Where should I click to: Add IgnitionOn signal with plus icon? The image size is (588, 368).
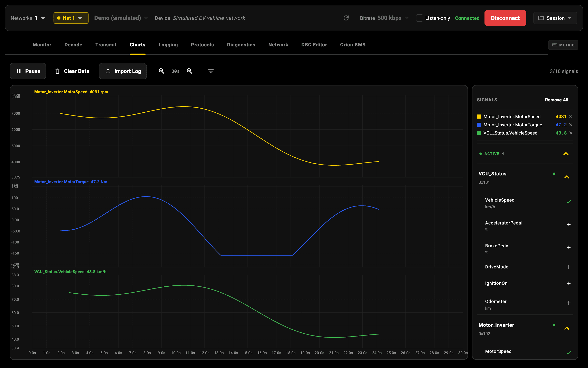(x=569, y=283)
